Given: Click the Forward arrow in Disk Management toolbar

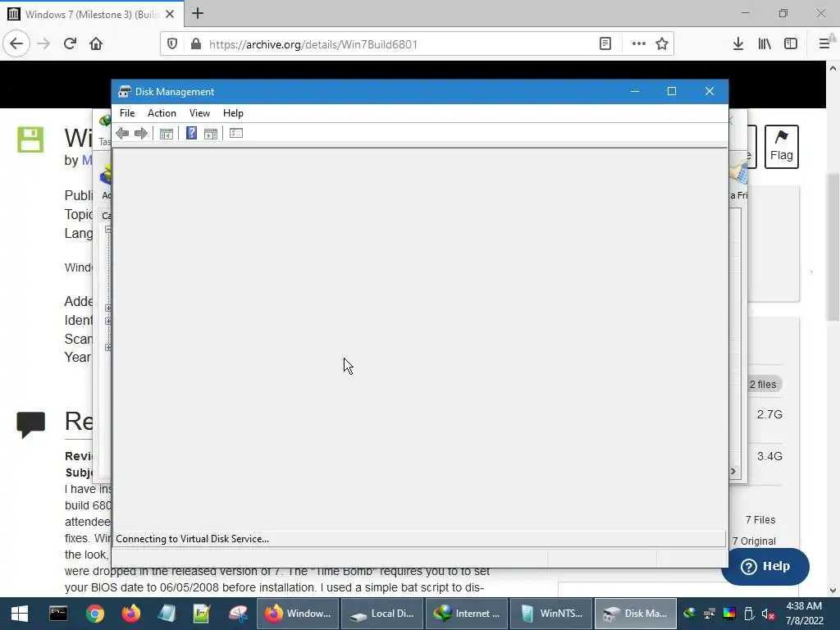Looking at the screenshot, I should [141, 134].
